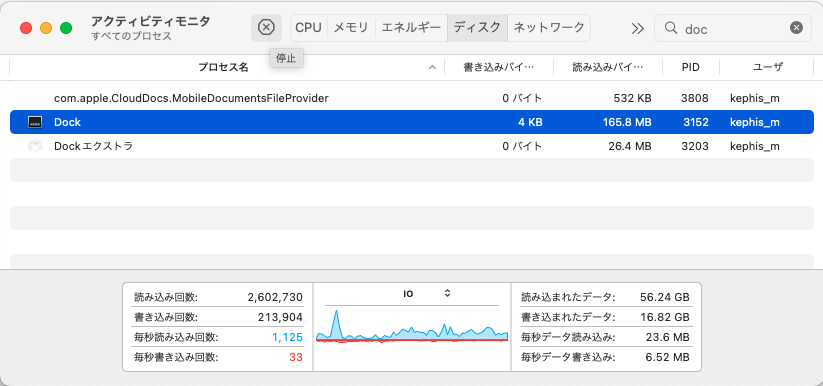Click the すべてのプロセス subtitle
This screenshot has height=386, width=823.
[131, 36]
